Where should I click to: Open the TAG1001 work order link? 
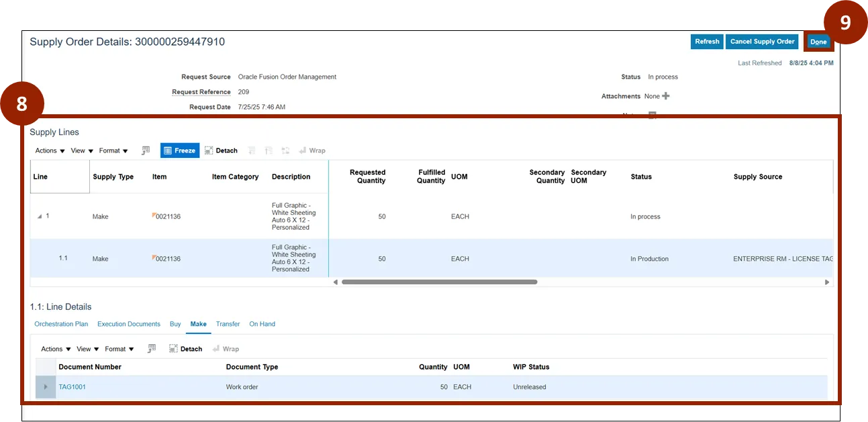pyautogui.click(x=72, y=387)
